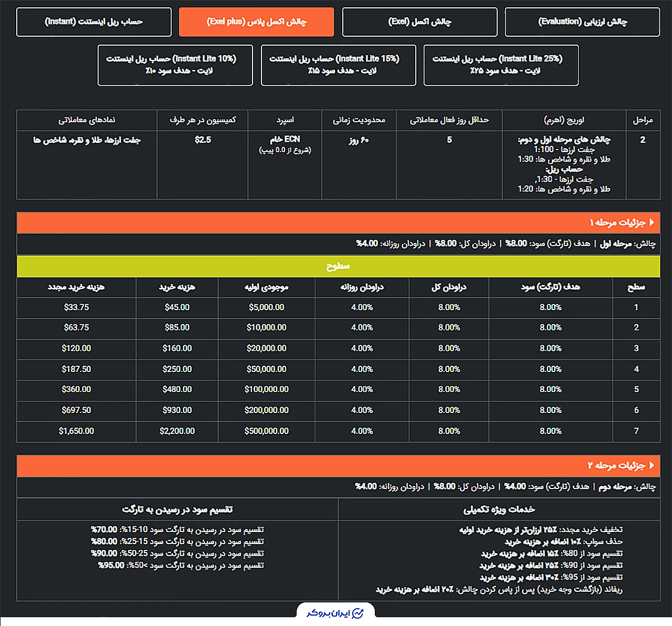Screen dimensions: 672x626
Task: Click the $1,650.00 repurchase fee cell
Action: point(76,431)
